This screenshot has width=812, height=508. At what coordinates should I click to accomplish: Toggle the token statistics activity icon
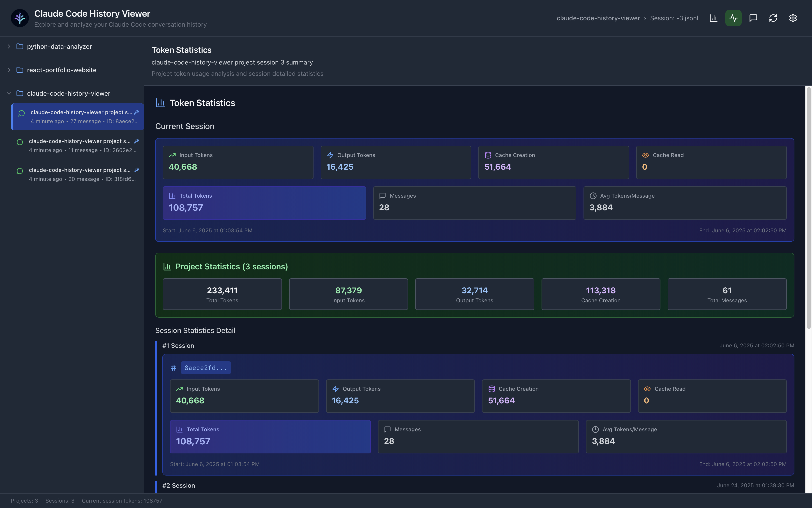pyautogui.click(x=733, y=18)
